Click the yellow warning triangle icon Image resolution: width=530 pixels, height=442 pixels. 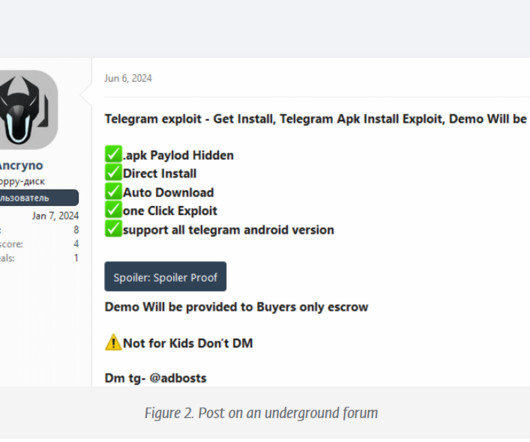[x=113, y=342]
